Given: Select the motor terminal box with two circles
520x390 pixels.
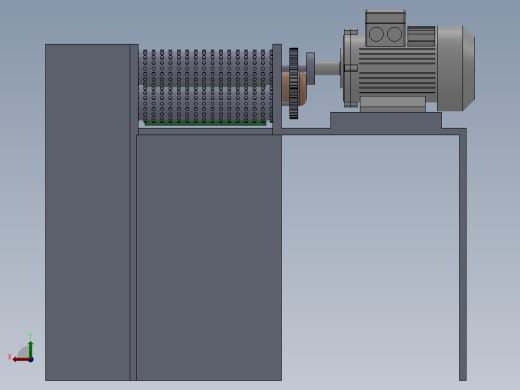Looking at the screenshot, I should coord(386,28).
